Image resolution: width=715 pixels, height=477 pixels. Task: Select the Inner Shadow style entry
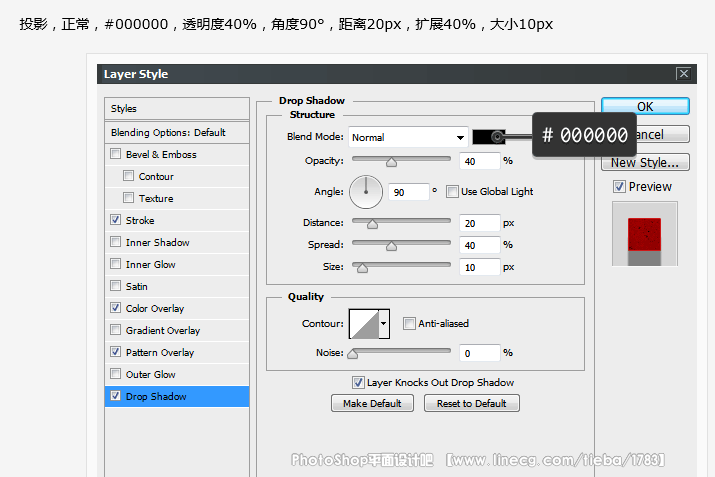click(157, 243)
